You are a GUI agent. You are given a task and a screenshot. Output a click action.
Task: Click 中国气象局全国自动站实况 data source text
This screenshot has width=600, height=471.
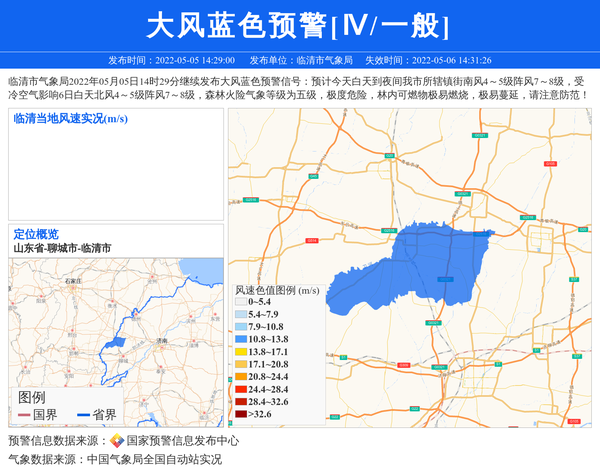[154, 460]
